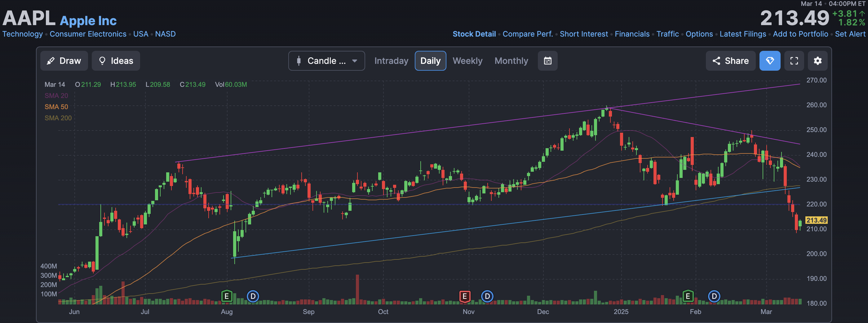Click the February earnings E marker
This screenshot has height=323, width=868.
coord(688,296)
